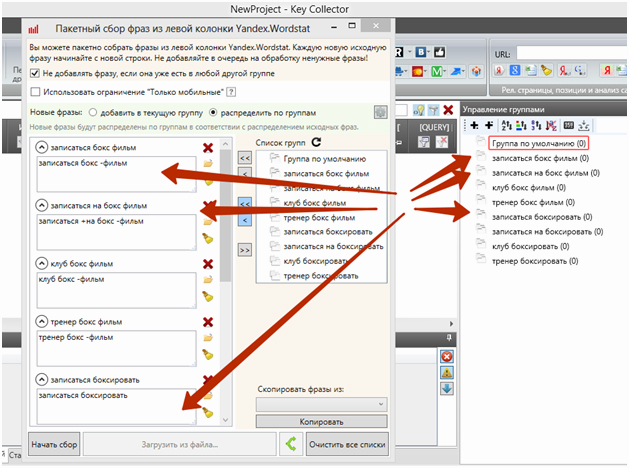Open dropdown arrow beside VK icon
This screenshot has height=468, width=629.
[x=429, y=52]
